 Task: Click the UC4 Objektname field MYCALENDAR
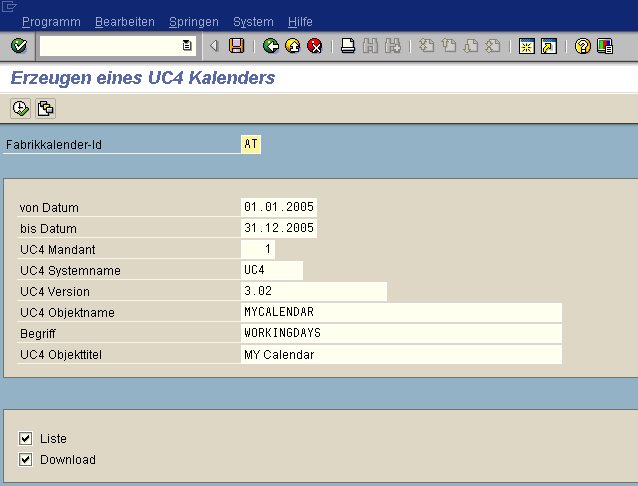[401, 312]
